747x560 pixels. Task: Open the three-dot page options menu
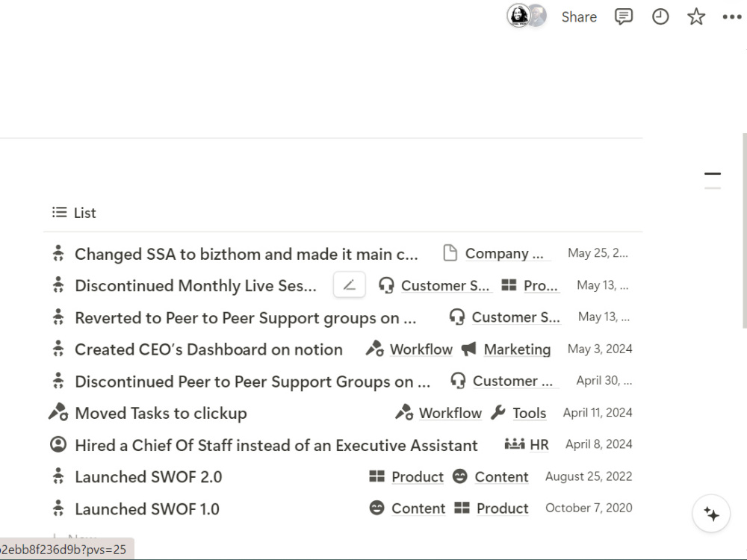732,16
